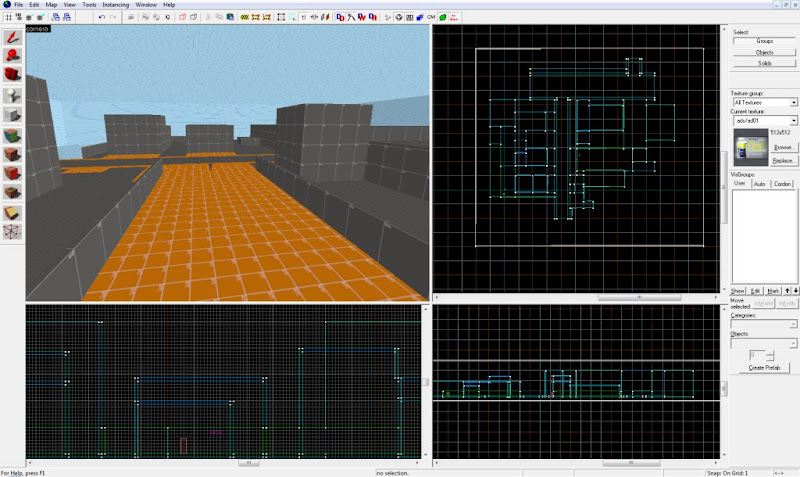800x477 pixels.
Task: Open the File menu
Action: pos(18,5)
